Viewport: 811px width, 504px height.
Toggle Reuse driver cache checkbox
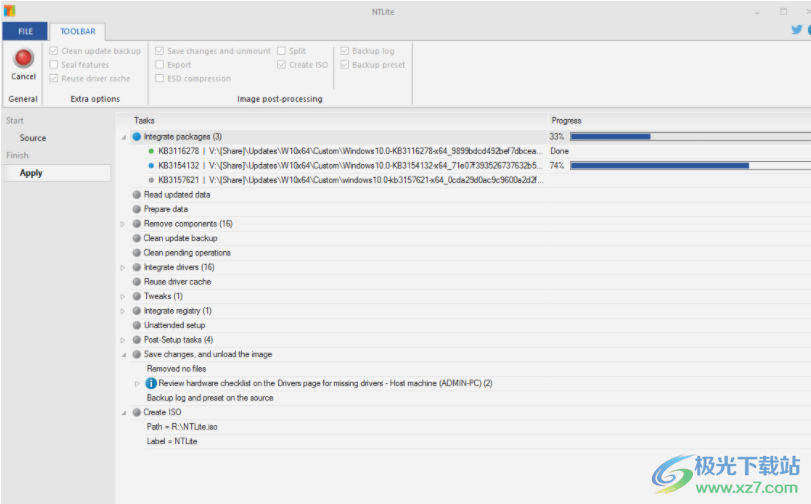click(53, 78)
